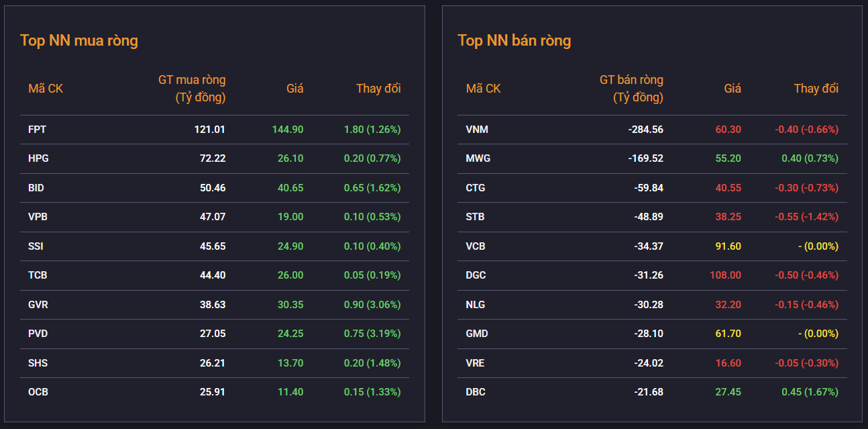Click the "Thay đổi" header in net-buy table
The width and height of the screenshot is (868, 429).
pyautogui.click(x=378, y=89)
